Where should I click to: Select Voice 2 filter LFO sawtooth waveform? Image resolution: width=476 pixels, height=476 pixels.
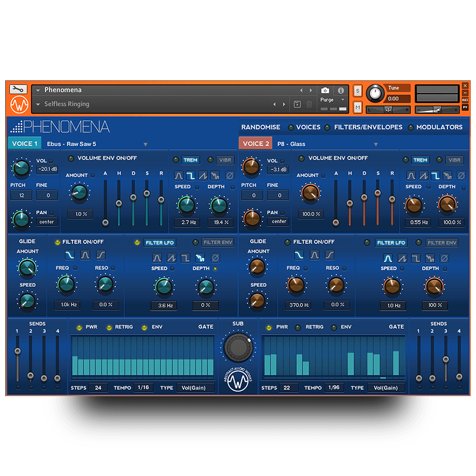click(402, 258)
